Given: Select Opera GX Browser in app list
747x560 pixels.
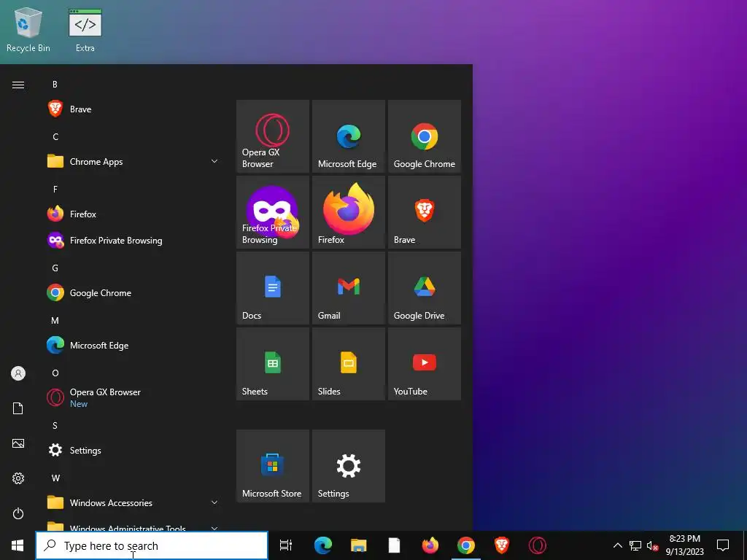Looking at the screenshot, I should (133, 397).
